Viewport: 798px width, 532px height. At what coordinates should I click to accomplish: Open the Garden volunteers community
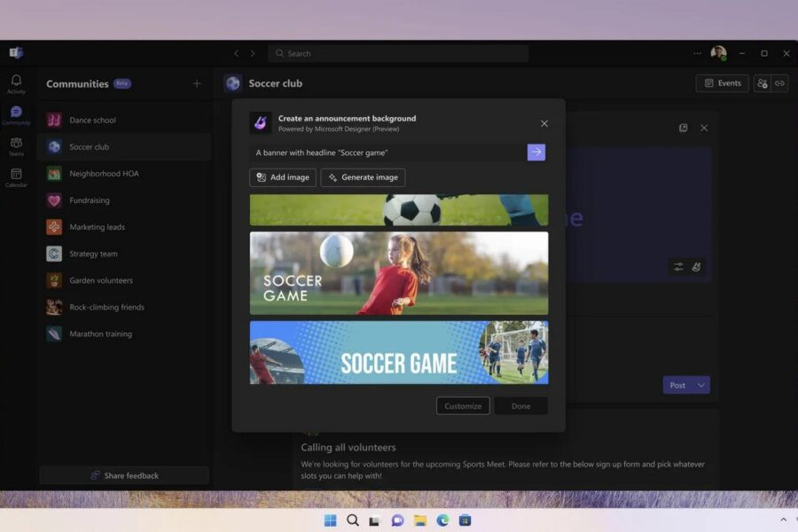pos(125,280)
